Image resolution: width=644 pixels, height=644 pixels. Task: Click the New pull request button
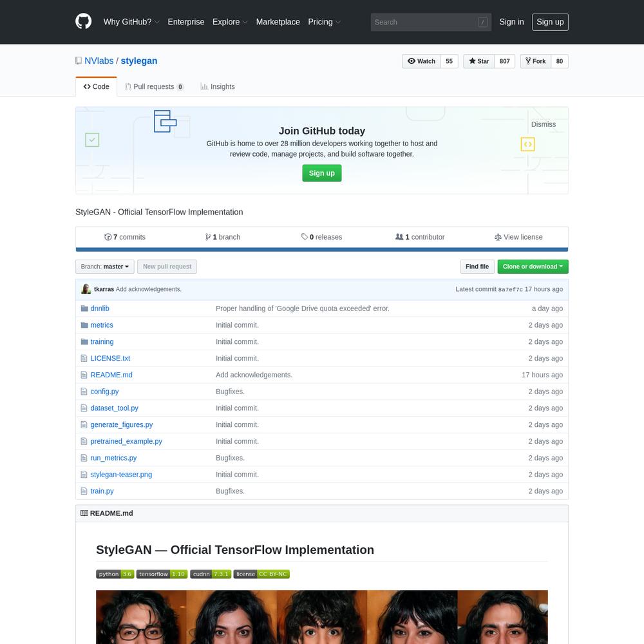(167, 267)
